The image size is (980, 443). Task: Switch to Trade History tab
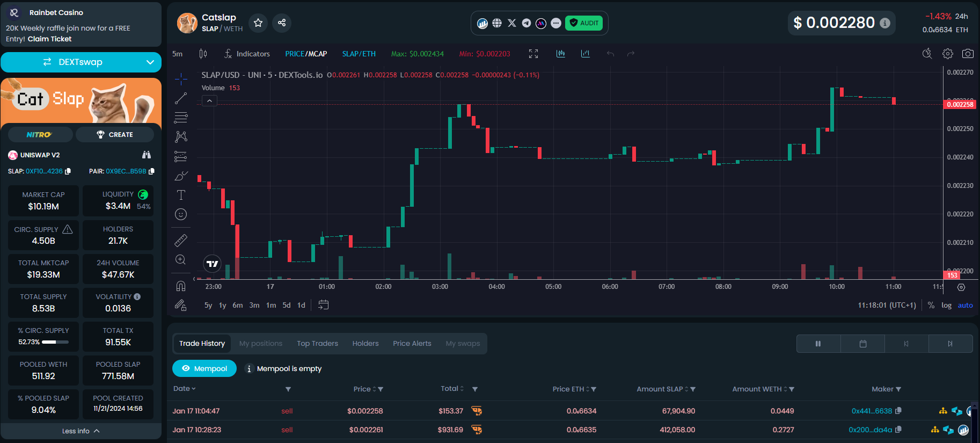pyautogui.click(x=202, y=343)
